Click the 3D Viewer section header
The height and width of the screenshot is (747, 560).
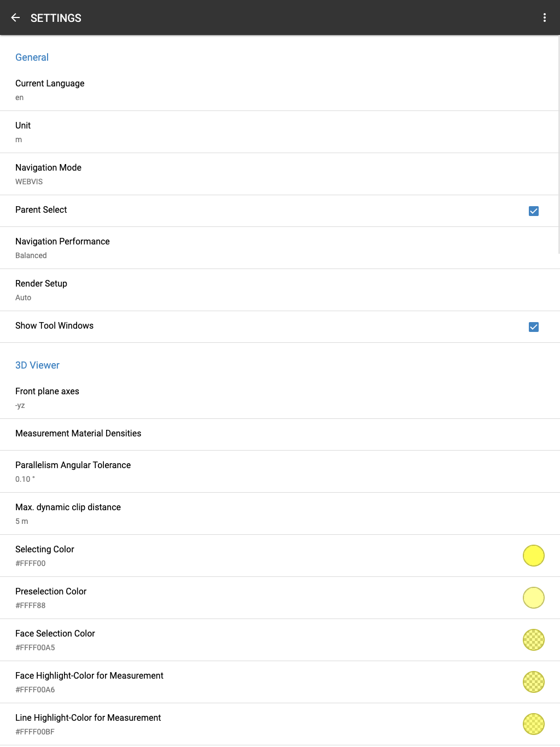pos(37,365)
